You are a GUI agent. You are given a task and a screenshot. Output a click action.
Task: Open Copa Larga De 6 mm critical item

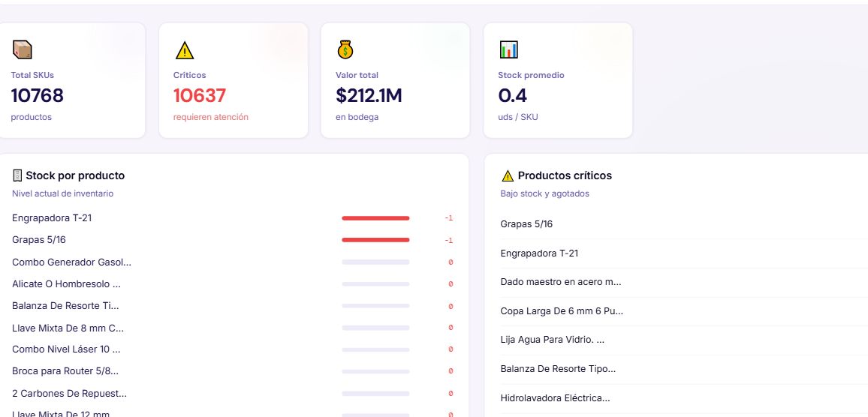click(x=683, y=310)
